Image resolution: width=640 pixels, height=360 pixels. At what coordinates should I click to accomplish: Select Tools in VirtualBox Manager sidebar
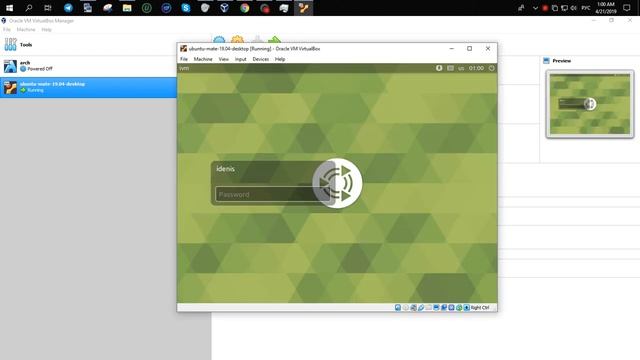(88, 44)
